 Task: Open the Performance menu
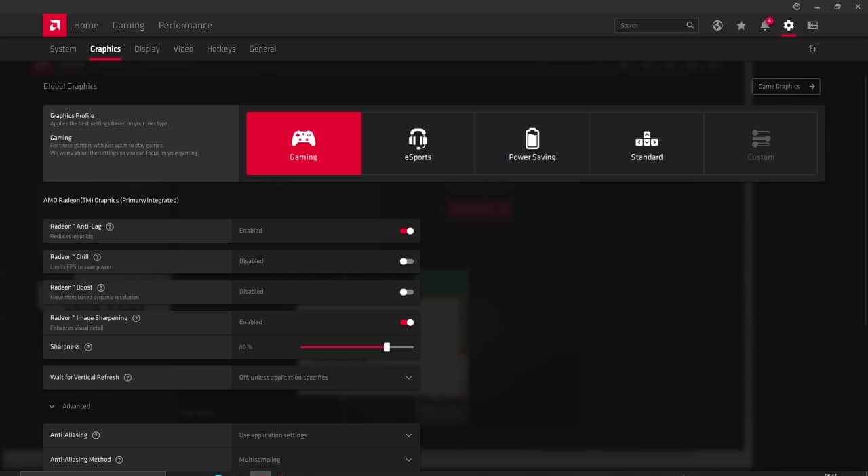[185, 25]
